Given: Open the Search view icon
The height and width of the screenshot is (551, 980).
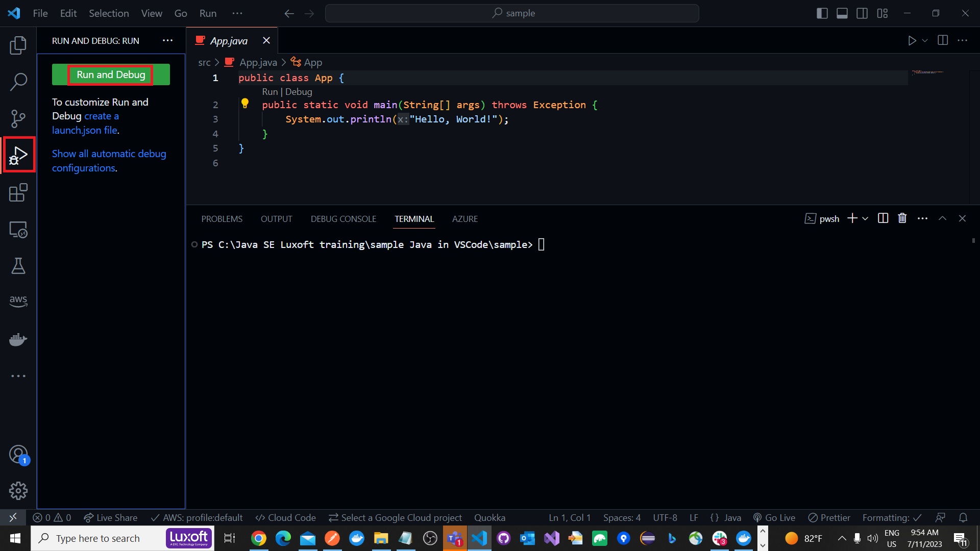Looking at the screenshot, I should 18,82.
